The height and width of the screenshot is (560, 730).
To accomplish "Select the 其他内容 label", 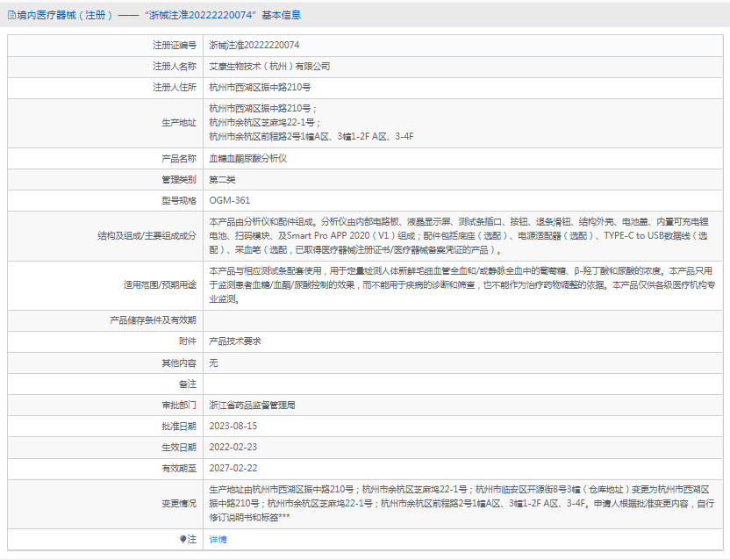I will point(179,363).
